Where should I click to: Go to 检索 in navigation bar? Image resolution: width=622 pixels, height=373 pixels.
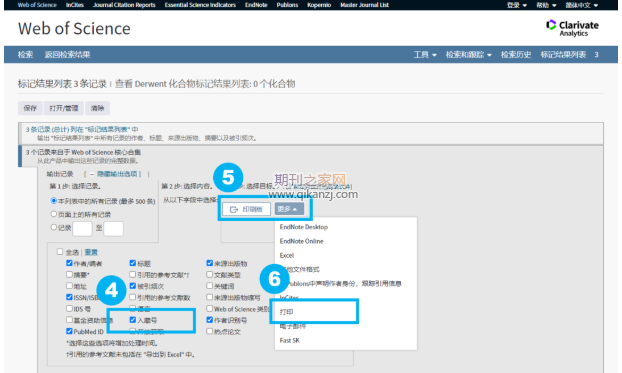[25, 54]
